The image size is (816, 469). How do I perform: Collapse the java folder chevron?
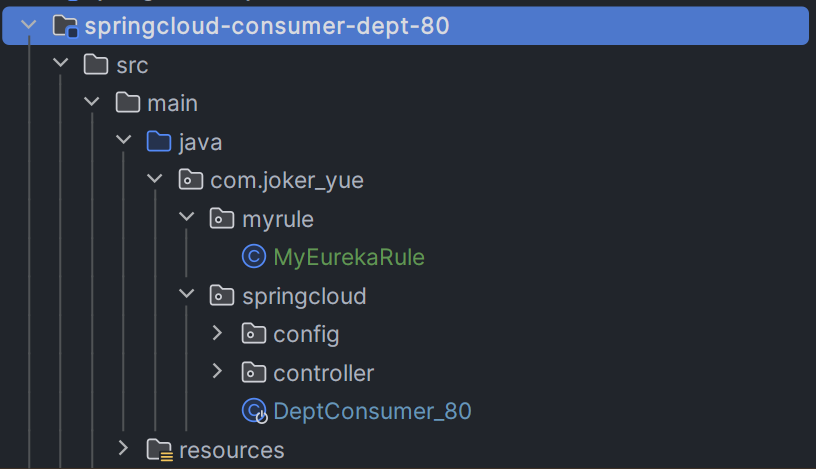[123, 140]
